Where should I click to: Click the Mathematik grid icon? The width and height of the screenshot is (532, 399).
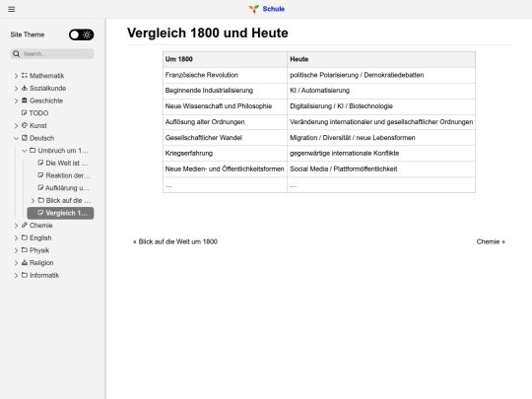(x=25, y=75)
